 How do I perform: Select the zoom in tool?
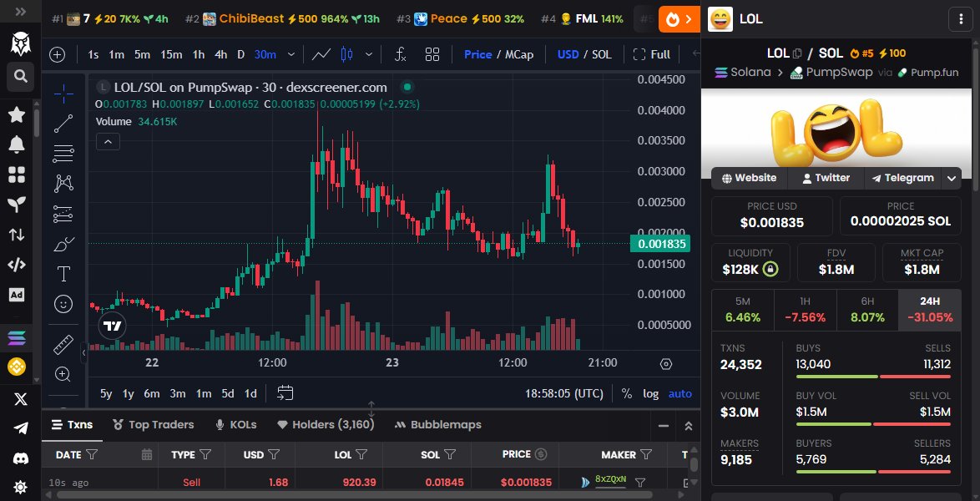coord(63,375)
